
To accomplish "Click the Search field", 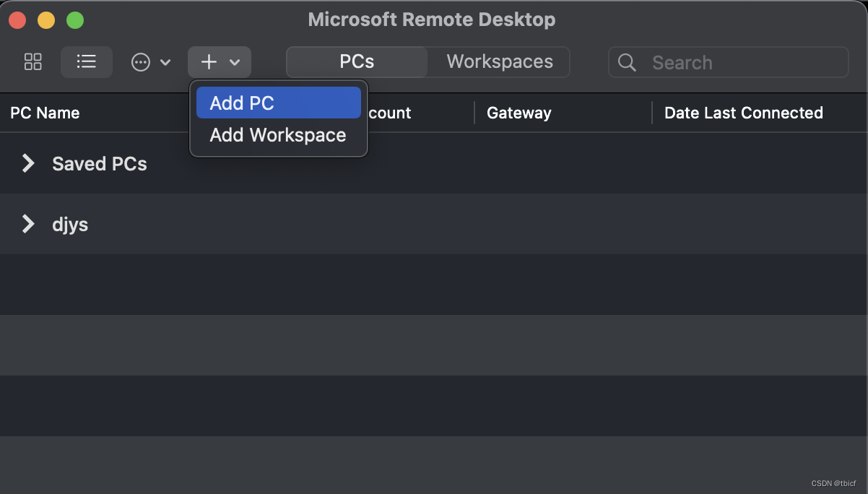I will pyautogui.click(x=728, y=62).
